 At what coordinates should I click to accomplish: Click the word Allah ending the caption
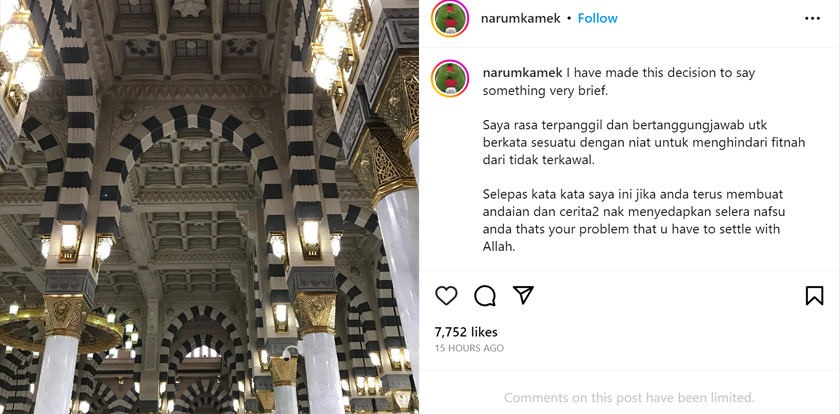(499, 247)
